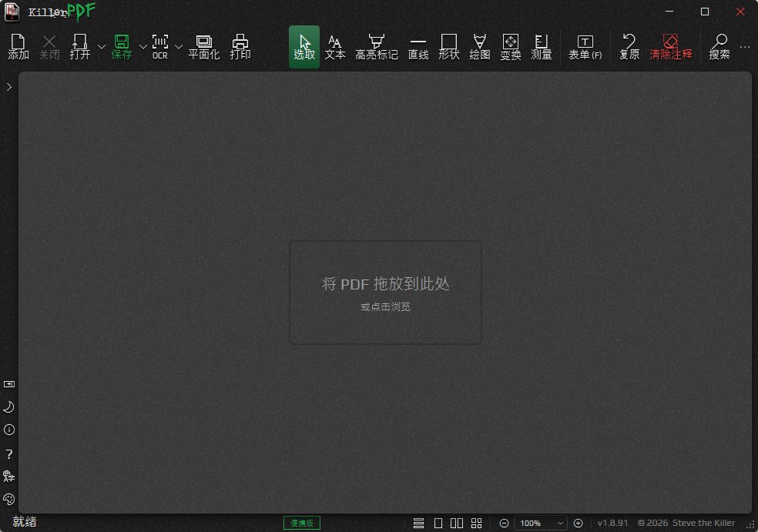
Task: Switch to two-page view icon
Action: pos(457,523)
